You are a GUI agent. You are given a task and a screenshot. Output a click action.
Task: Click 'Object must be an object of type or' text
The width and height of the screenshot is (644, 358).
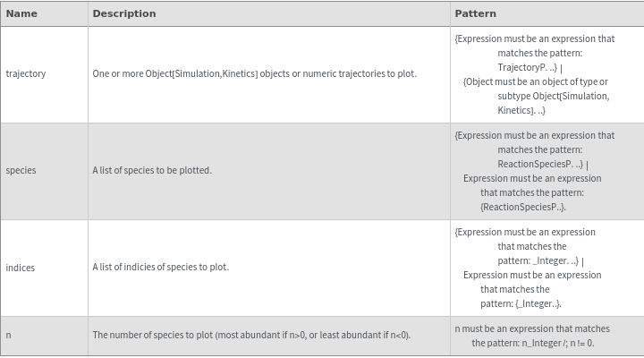click(x=535, y=81)
